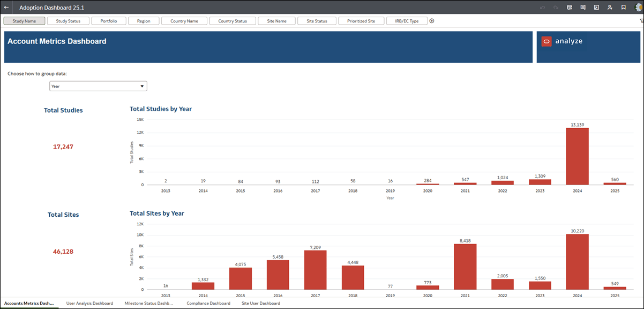Click the back arrow next to Adoption Dashboard
644x309 pixels.
tap(6, 8)
